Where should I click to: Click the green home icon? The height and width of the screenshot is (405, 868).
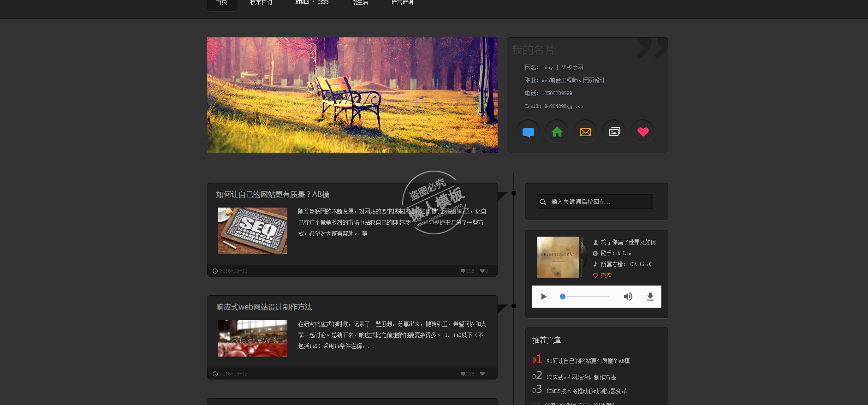point(557,132)
